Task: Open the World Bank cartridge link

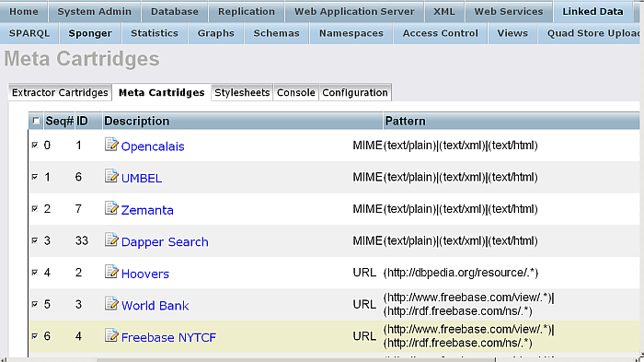Action: point(155,306)
